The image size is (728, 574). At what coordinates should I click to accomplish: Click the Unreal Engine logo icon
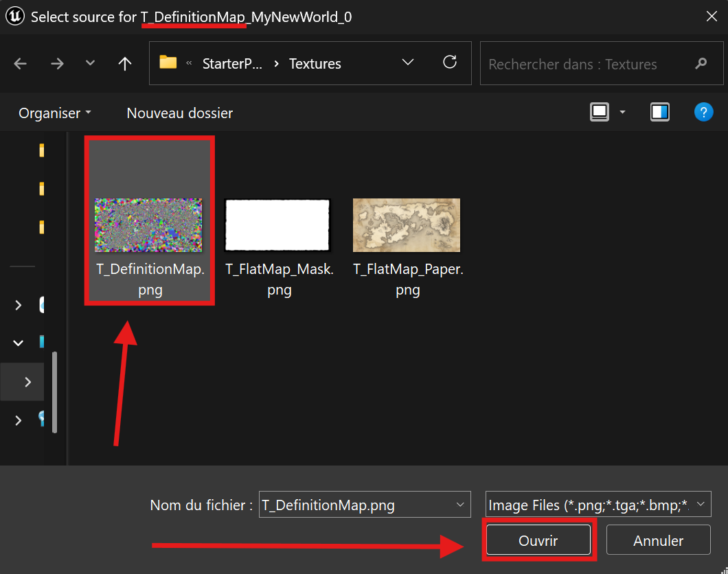click(15, 16)
